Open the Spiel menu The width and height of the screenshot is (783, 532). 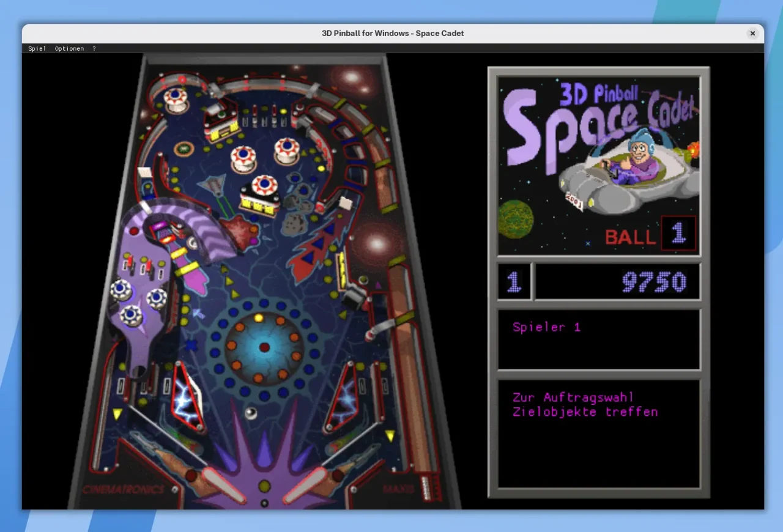click(x=37, y=48)
